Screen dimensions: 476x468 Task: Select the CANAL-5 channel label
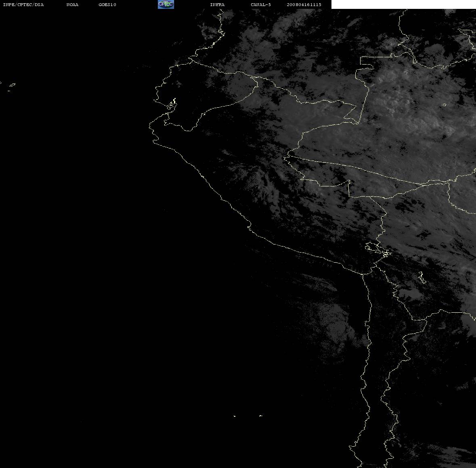pyautogui.click(x=261, y=4)
